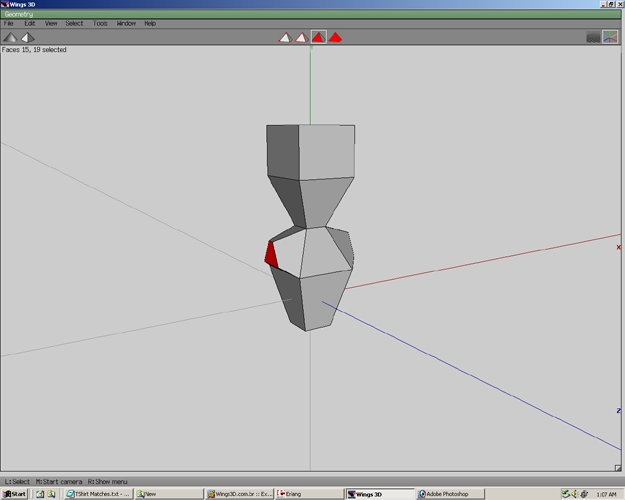Open the Edit menu
Screen dimensions: 625x500
[29, 24]
